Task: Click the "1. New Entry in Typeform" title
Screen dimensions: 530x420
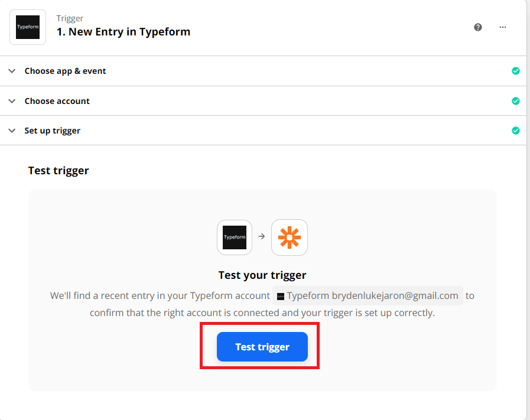Action: (x=123, y=32)
